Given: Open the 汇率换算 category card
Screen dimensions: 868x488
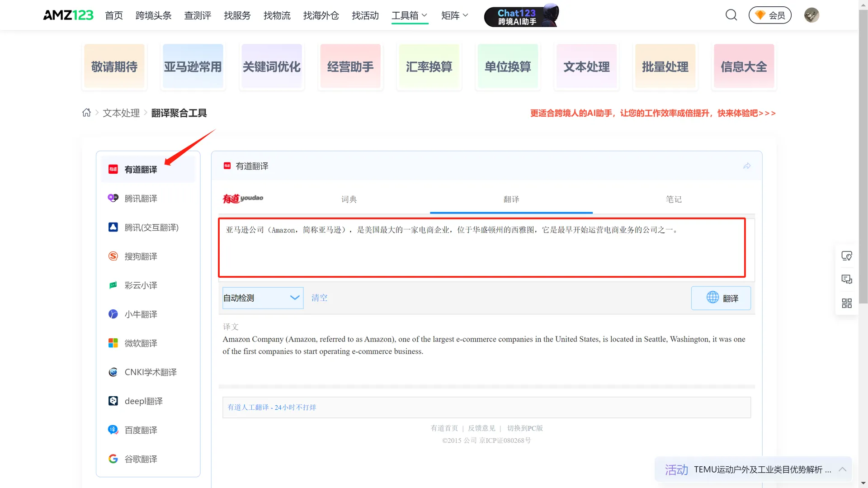Looking at the screenshot, I should pyautogui.click(x=429, y=66).
